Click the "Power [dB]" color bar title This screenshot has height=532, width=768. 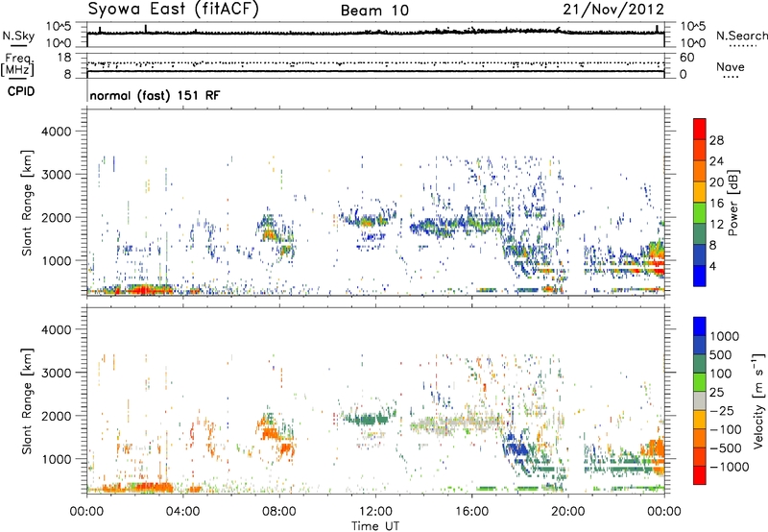point(732,203)
